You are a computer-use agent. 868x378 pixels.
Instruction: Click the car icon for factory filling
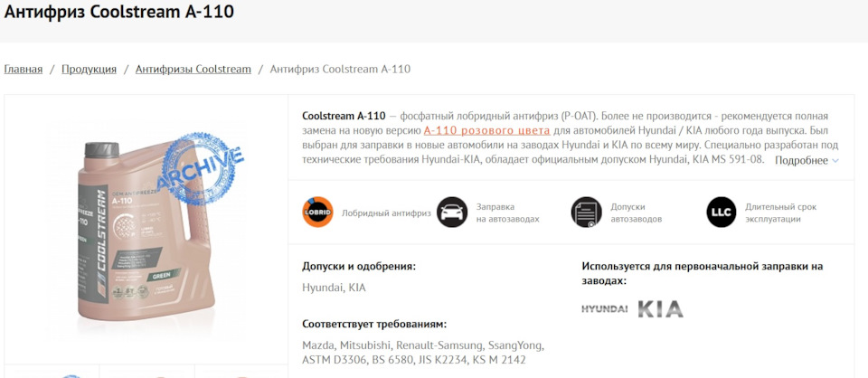452,213
